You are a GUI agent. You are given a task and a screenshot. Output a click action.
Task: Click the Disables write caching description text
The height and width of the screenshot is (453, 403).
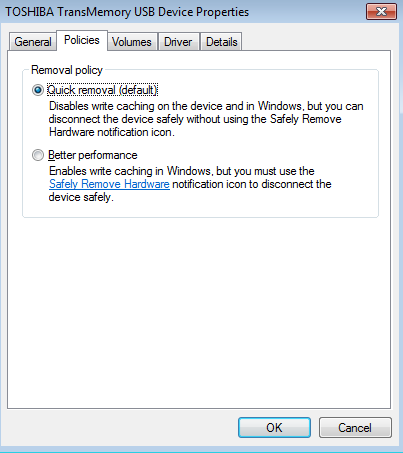point(206,119)
